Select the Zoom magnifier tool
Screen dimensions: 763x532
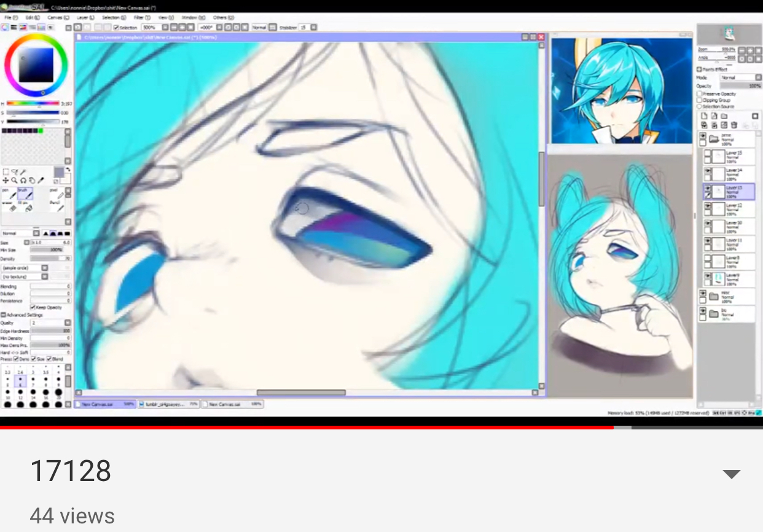14,181
